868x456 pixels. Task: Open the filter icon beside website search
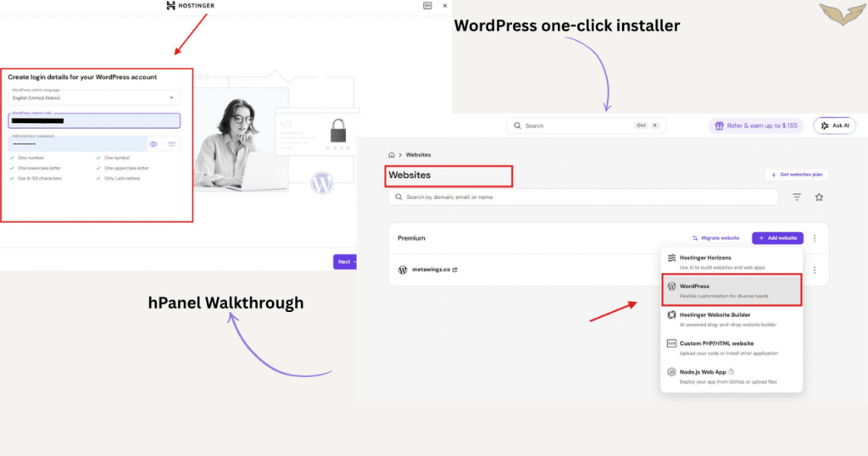pyautogui.click(x=797, y=197)
